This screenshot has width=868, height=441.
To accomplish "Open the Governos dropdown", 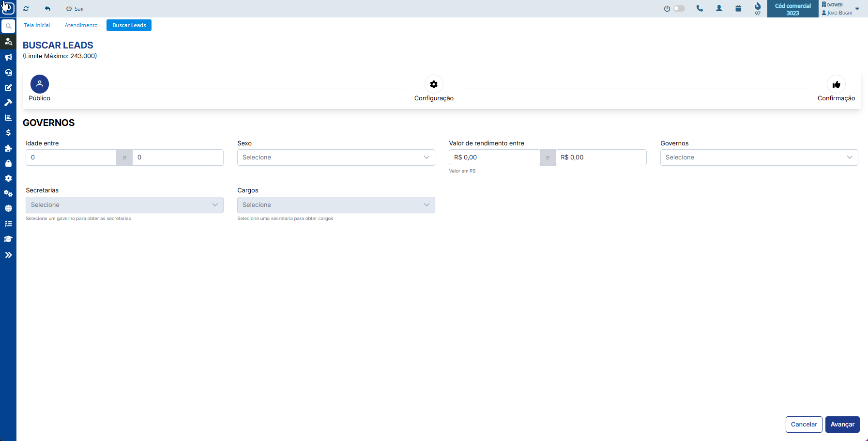I will click(759, 157).
